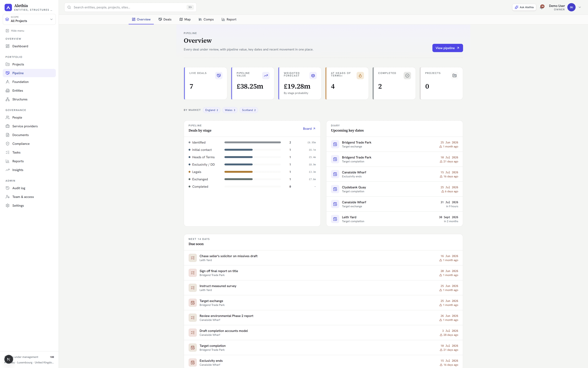Go to Pipeline in sidebar
Screen dimensions: 588x368
pyautogui.click(x=29, y=73)
